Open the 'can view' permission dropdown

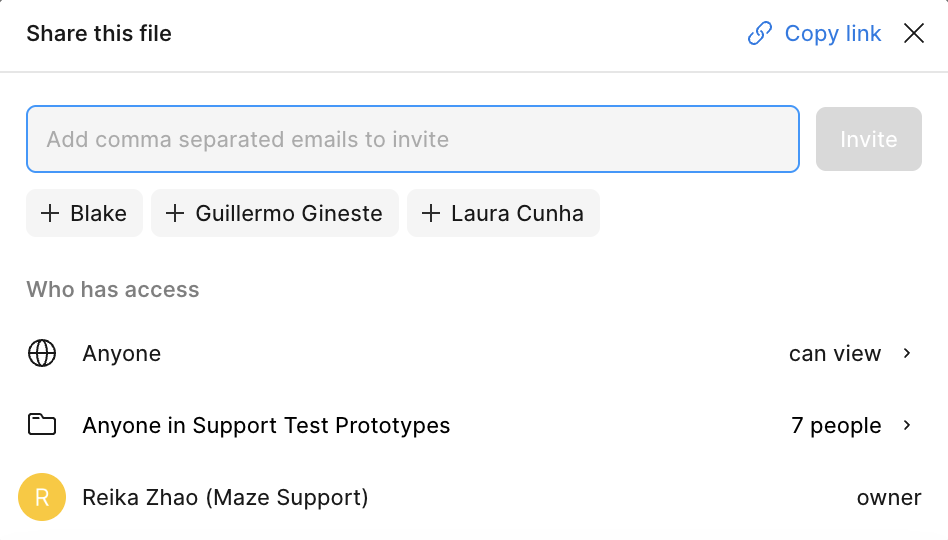(835, 353)
